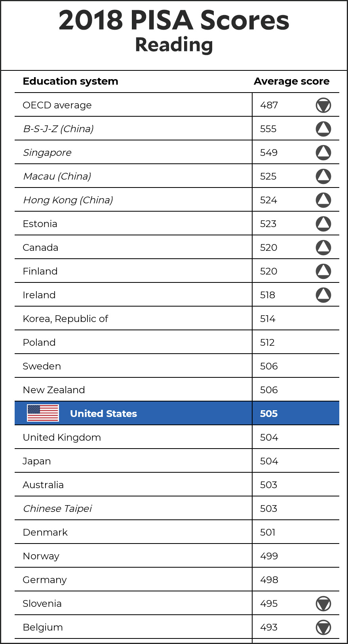Click the United States flag image
The width and height of the screenshot is (348, 644).
[x=43, y=413]
